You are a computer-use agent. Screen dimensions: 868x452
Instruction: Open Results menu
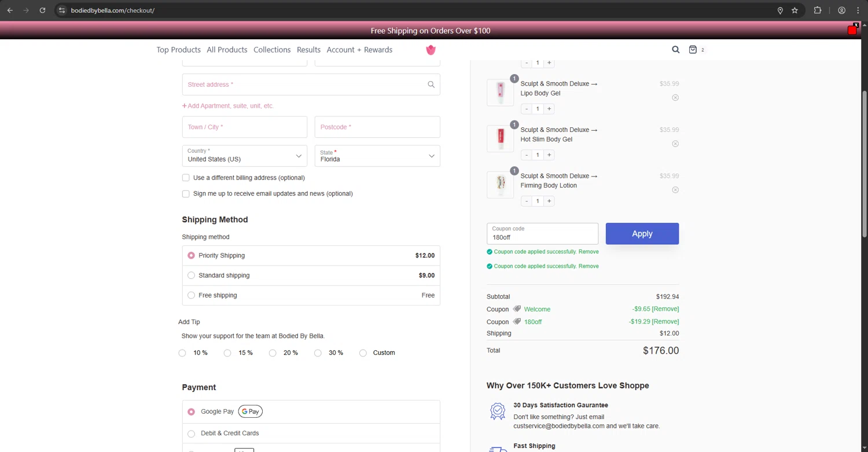(308, 50)
